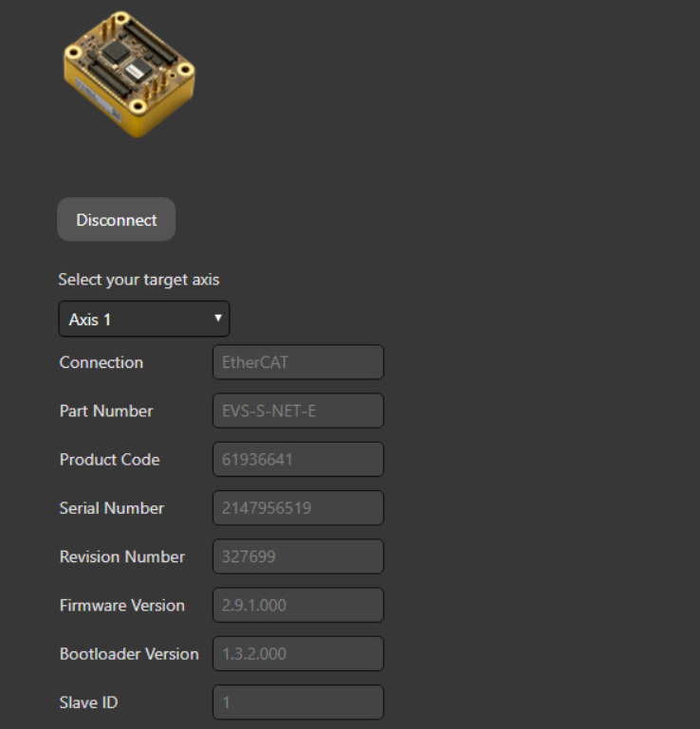Click the Product Code label text

pyautogui.click(x=110, y=460)
